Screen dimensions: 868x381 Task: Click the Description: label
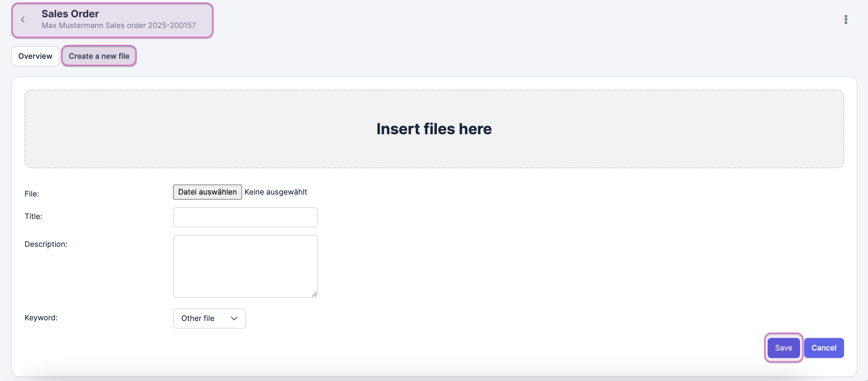pos(46,244)
